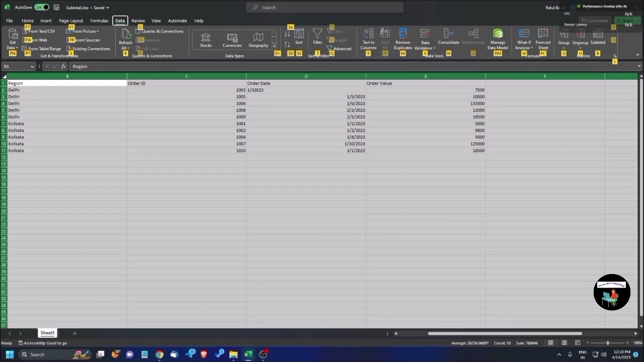Expand the Data Types gallery
The height and width of the screenshot is (362, 644).
[x=274, y=46]
